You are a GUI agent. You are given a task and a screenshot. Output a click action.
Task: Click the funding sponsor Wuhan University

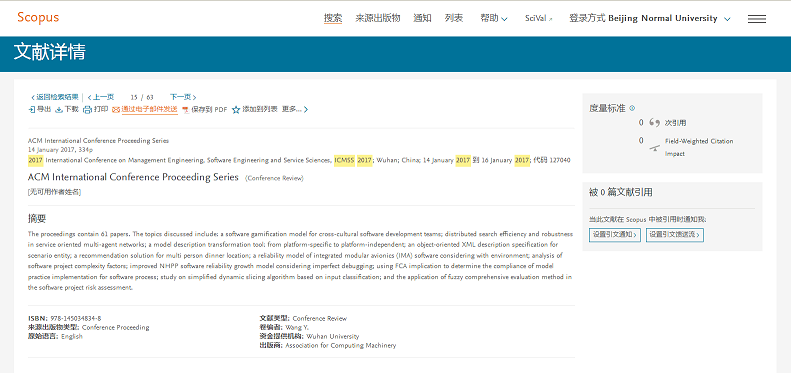click(332, 337)
